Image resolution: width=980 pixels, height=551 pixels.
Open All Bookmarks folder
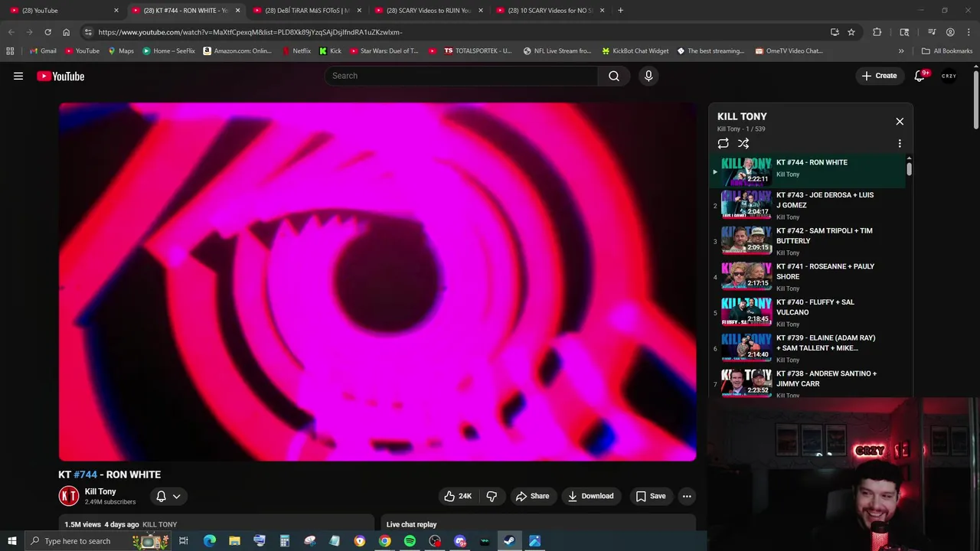pyautogui.click(x=947, y=51)
